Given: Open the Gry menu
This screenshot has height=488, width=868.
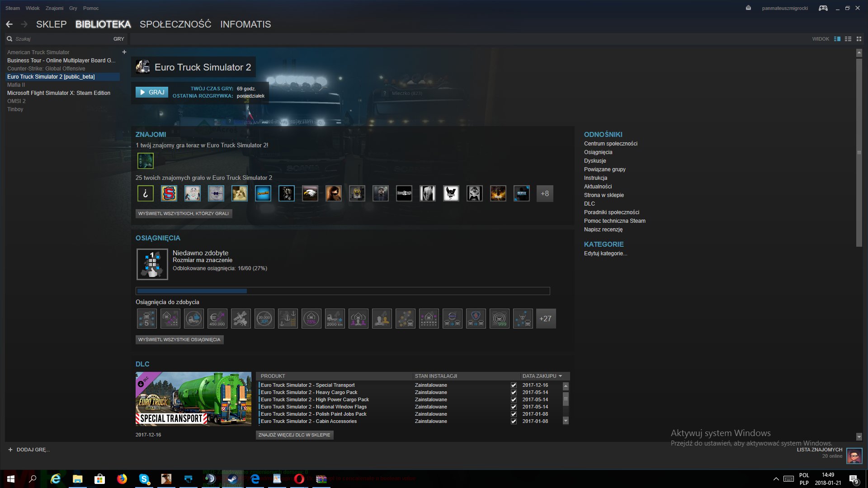Looking at the screenshot, I should click(x=73, y=8).
